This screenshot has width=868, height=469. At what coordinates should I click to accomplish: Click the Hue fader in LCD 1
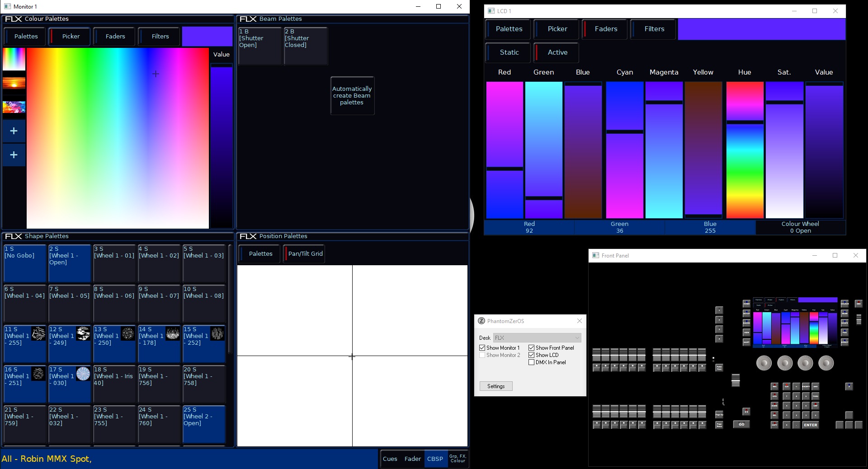click(745, 150)
